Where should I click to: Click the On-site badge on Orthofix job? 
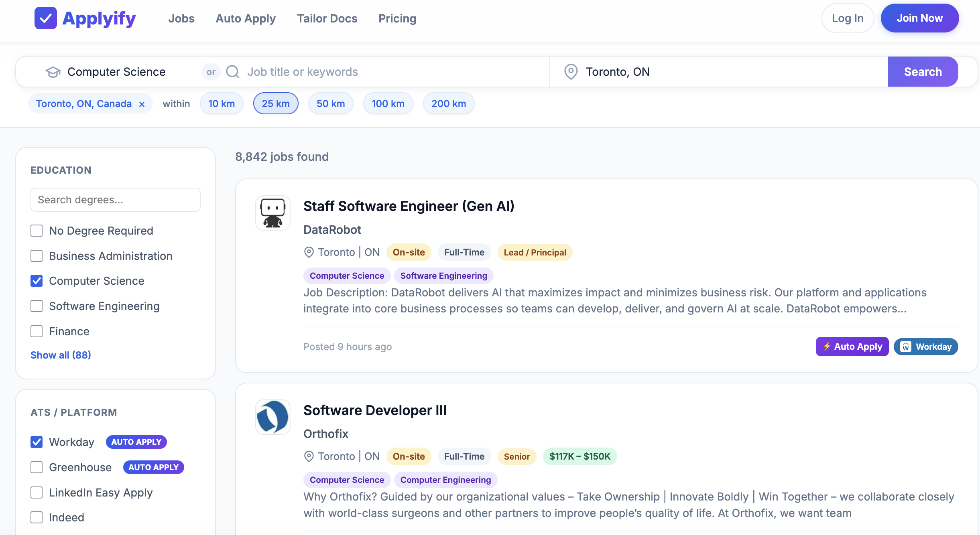coord(409,456)
